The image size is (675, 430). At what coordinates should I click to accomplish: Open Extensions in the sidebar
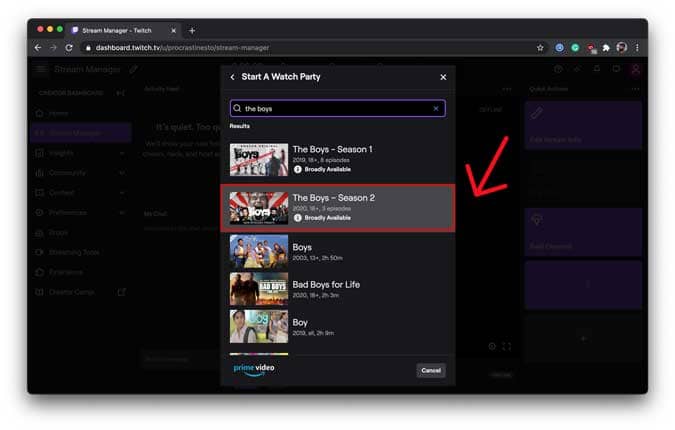tap(81, 272)
